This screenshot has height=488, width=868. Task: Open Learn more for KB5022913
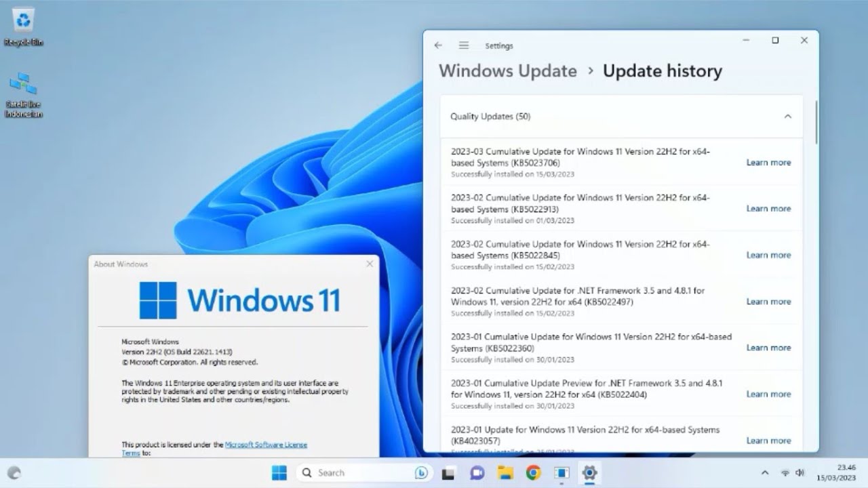(768, 209)
